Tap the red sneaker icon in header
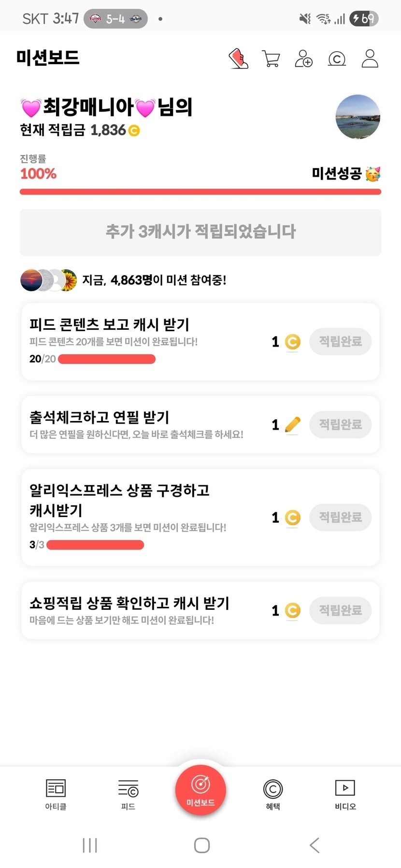401x868 pixels. pyautogui.click(x=238, y=59)
